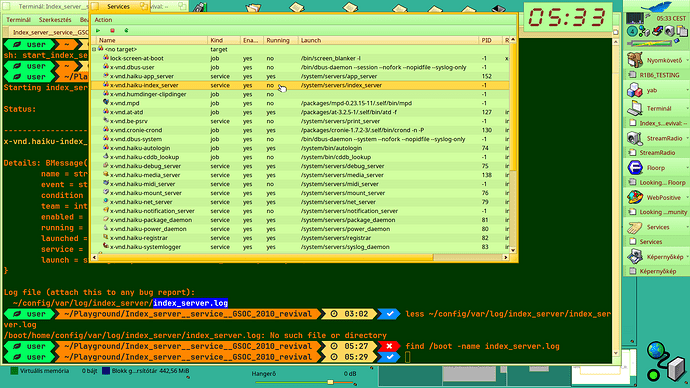
Task: Activate the Looking... Floorp window entry
Action: tap(656, 182)
